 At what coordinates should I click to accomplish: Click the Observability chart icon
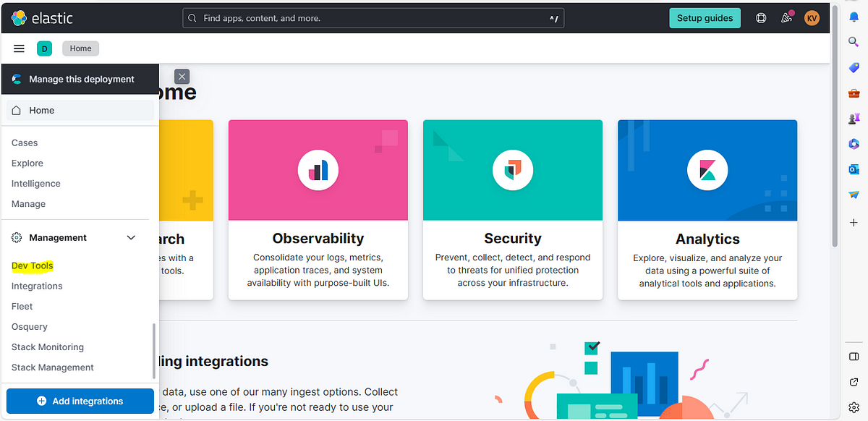318,170
